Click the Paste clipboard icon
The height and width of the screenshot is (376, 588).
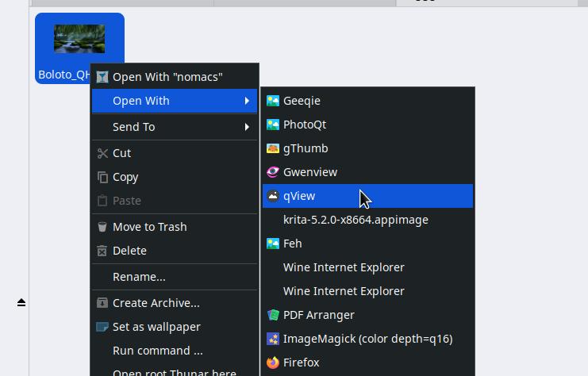click(x=102, y=201)
